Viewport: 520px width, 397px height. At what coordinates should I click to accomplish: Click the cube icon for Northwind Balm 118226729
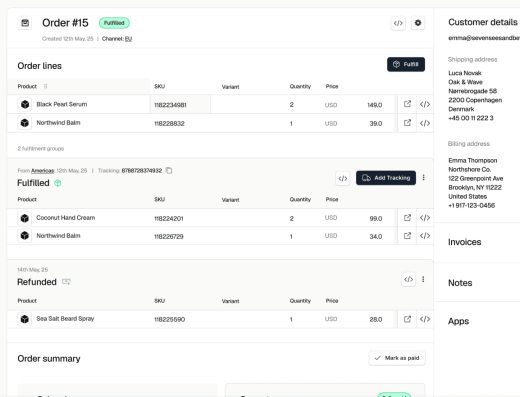[25, 236]
